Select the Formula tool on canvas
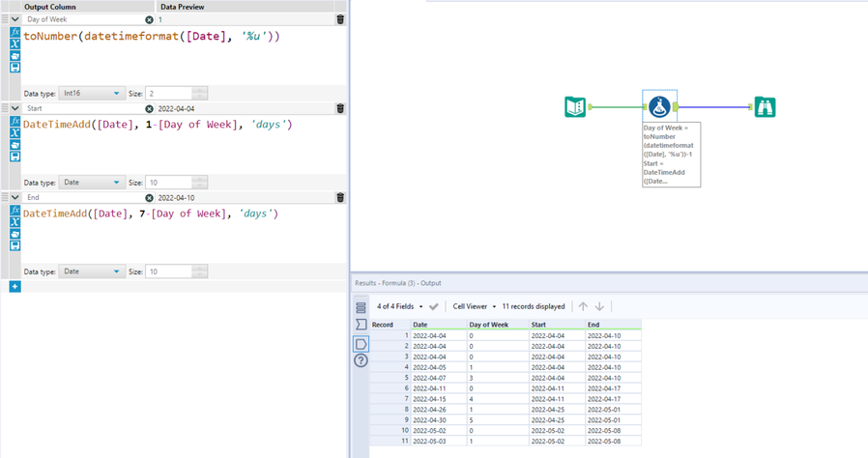868x458 pixels. click(x=659, y=106)
